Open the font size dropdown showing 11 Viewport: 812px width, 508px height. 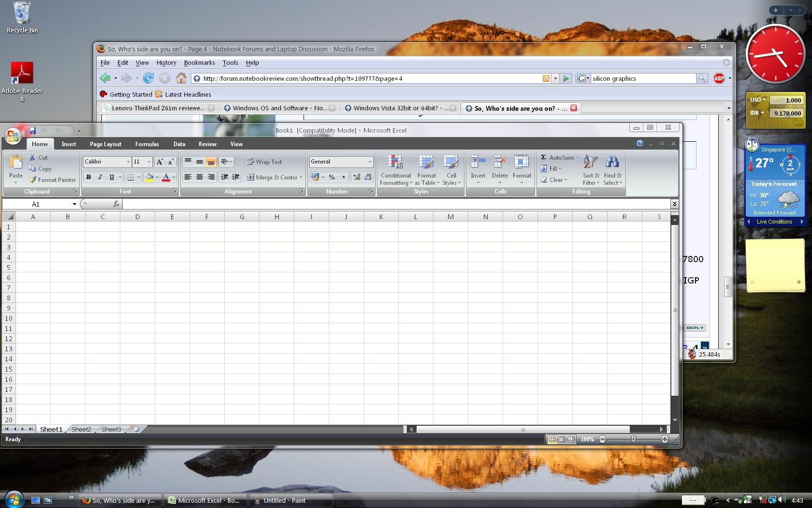click(x=149, y=162)
